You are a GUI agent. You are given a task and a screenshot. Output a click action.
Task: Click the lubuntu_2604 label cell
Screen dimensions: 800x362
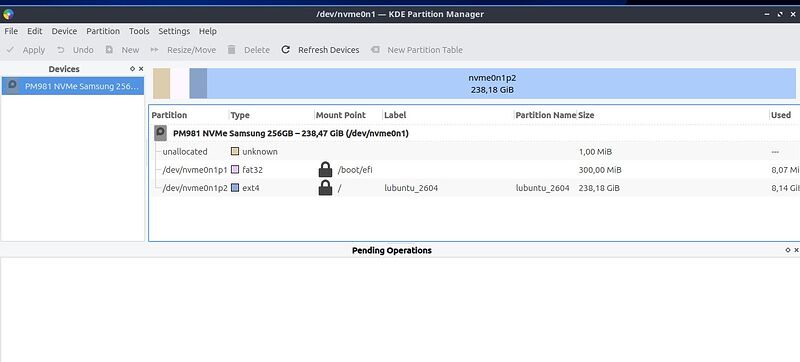point(411,188)
